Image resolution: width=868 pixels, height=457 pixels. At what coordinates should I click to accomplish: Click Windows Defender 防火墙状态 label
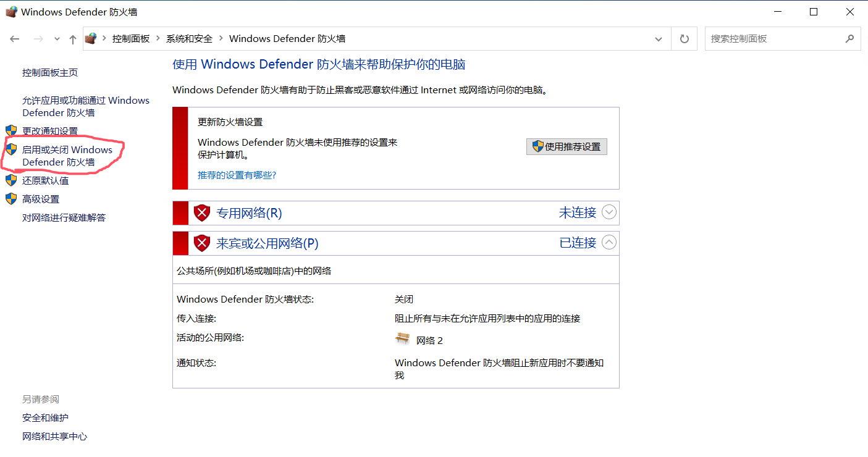[245, 299]
